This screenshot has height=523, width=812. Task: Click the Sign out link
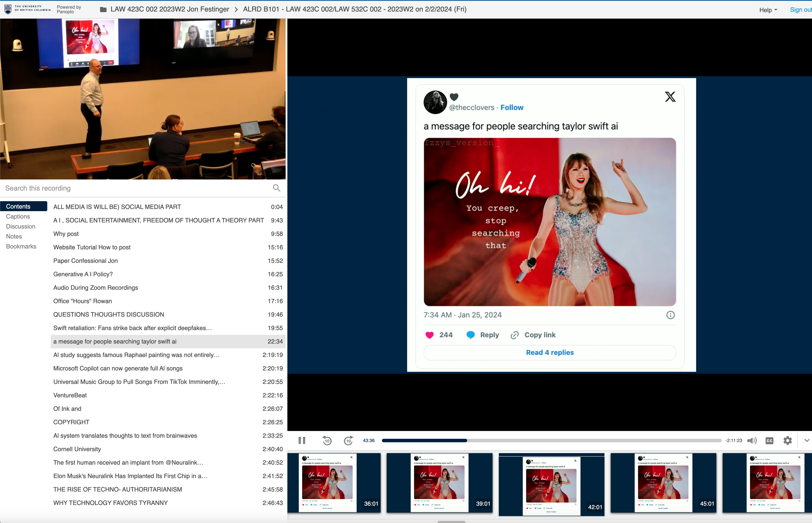(801, 10)
